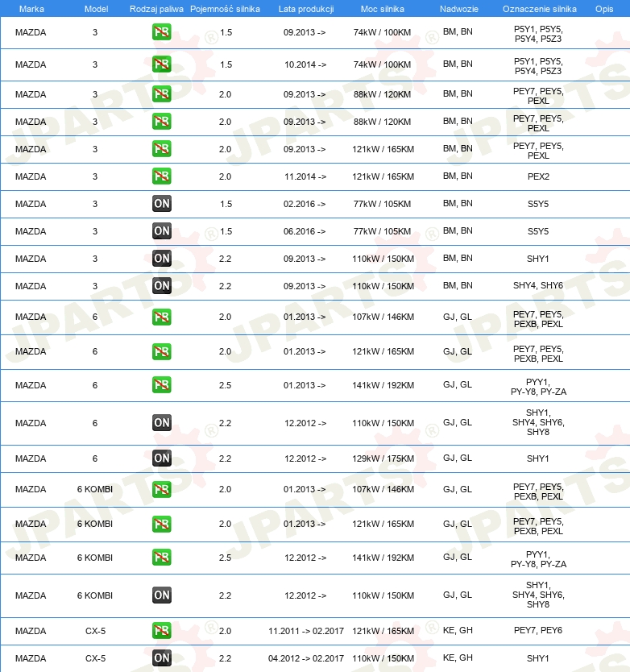The width and height of the screenshot is (630, 672).
Task: Select CX-5 model cell in the 2.0 petrol row
Action: (95, 631)
